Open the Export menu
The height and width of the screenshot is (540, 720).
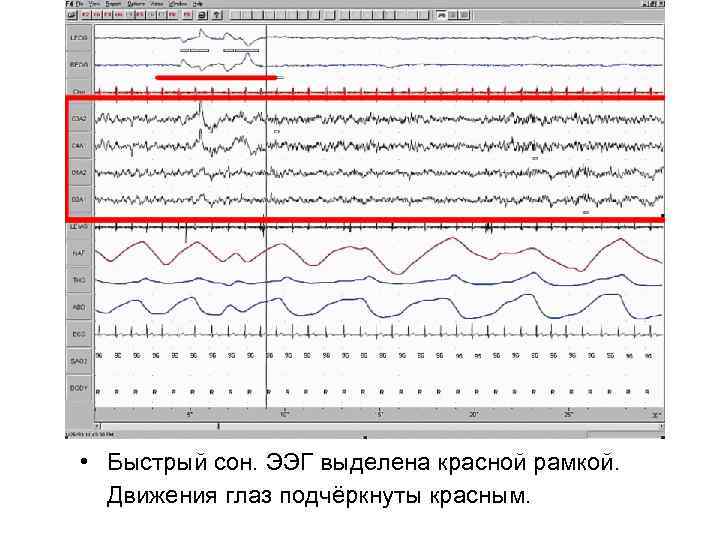113,4
